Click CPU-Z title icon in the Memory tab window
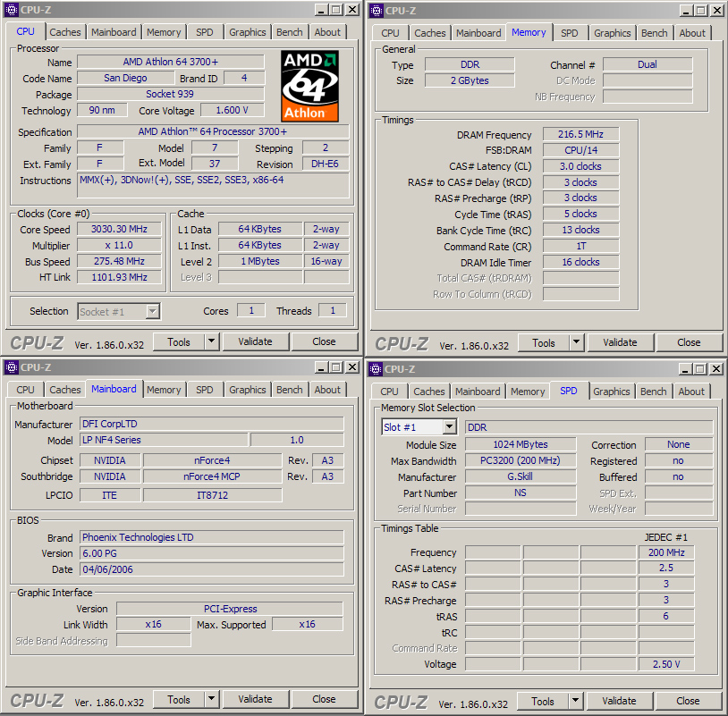 (376, 10)
